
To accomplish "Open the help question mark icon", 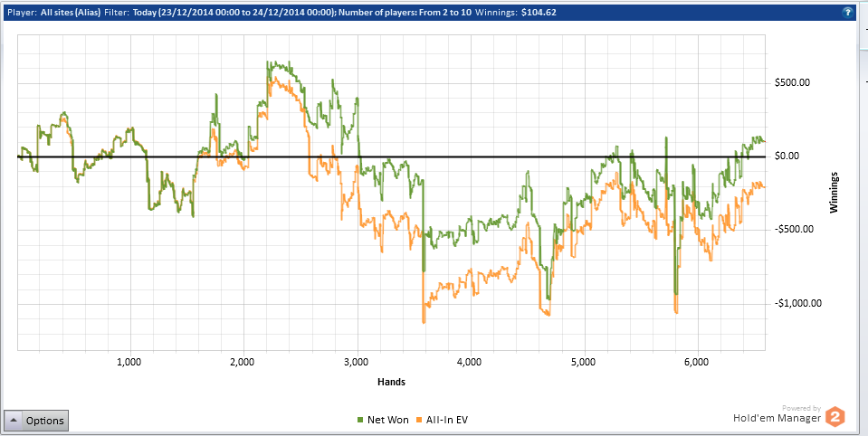I will pos(847,12).
